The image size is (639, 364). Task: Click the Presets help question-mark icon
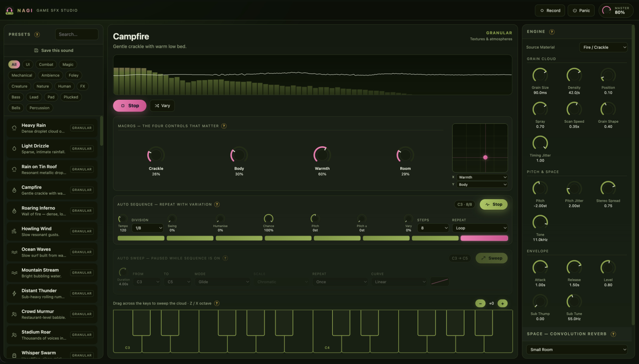tap(37, 34)
